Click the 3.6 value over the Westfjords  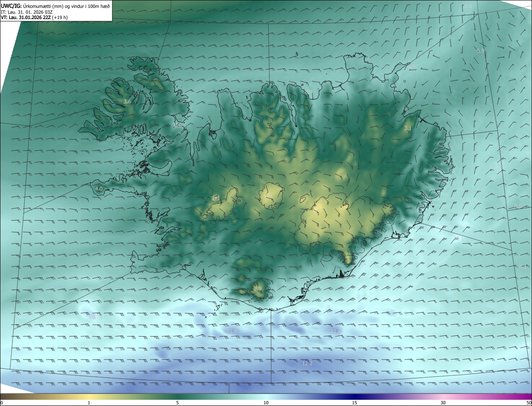tap(128, 101)
